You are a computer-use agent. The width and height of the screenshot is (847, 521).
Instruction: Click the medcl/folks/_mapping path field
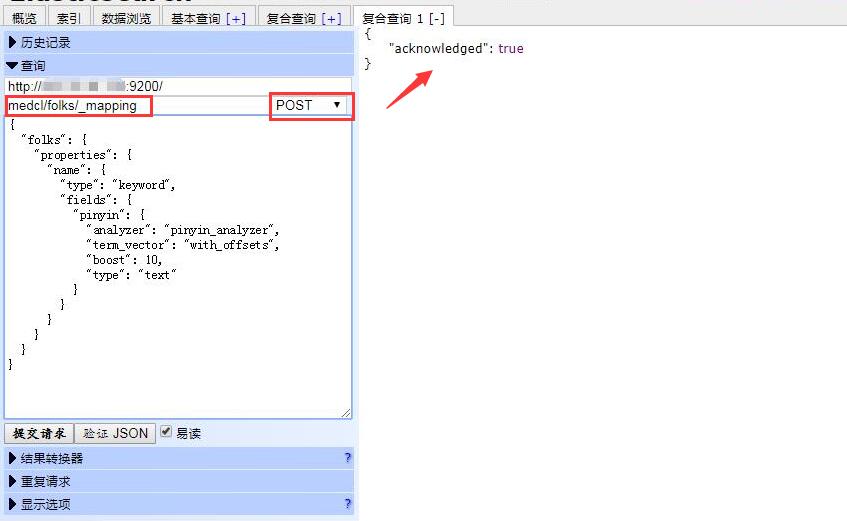[x=137, y=105]
